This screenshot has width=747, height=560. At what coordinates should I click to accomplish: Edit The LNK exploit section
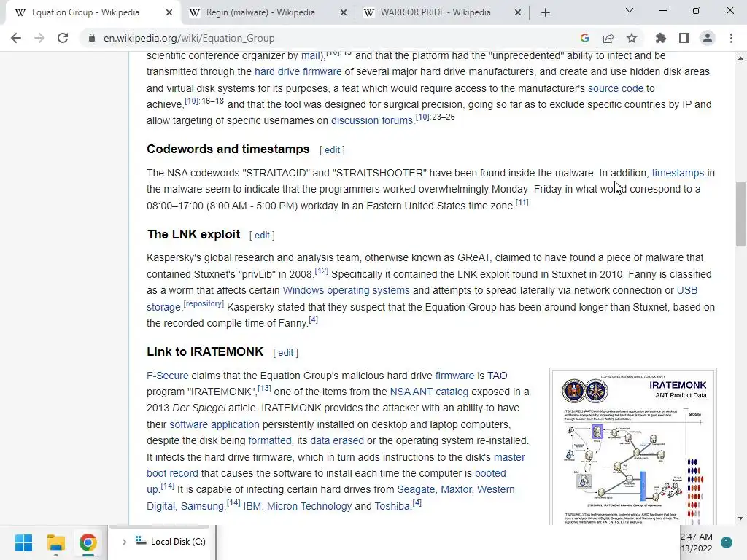262,236
